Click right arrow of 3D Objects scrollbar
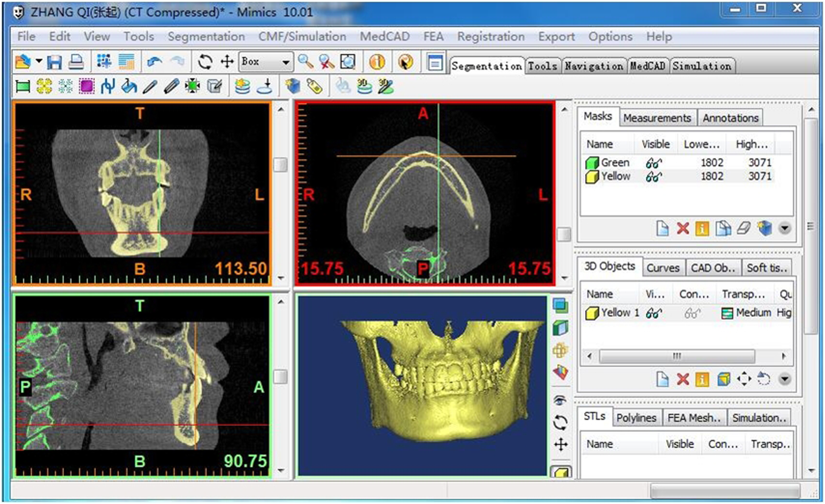 click(784, 356)
